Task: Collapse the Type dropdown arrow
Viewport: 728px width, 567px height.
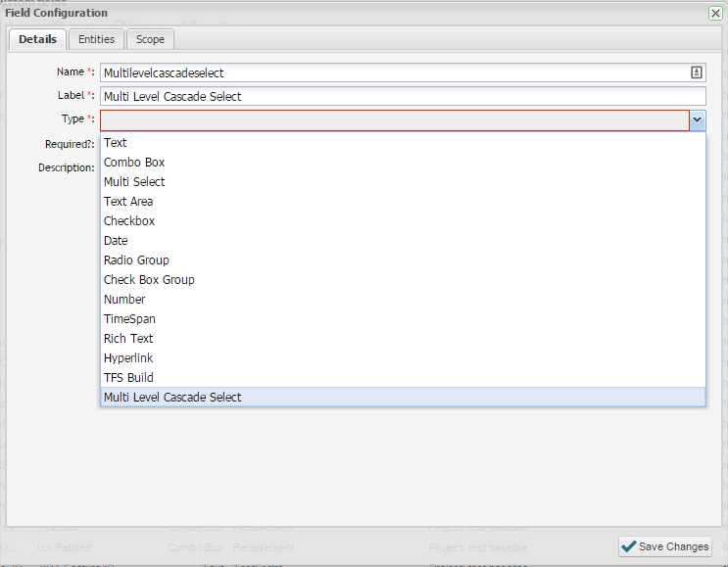Action: [x=697, y=119]
